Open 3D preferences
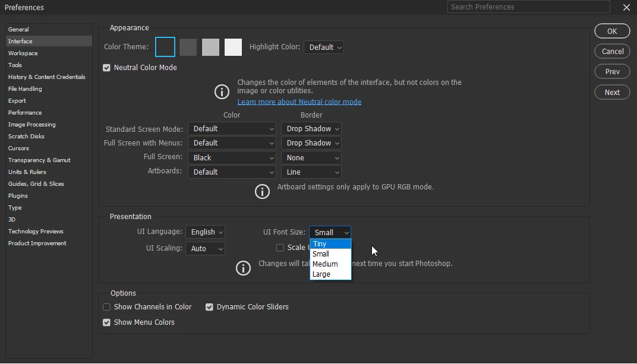Screen dimensions: 637x364 [x=49, y=219]
